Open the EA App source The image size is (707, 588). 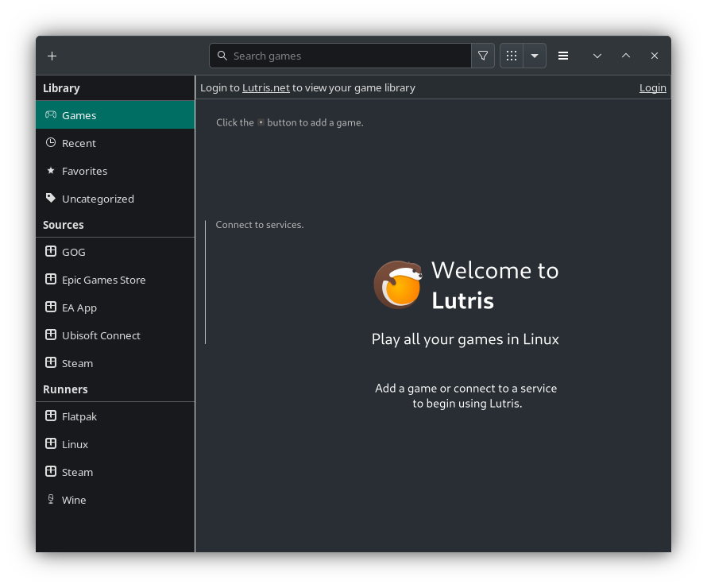79,308
